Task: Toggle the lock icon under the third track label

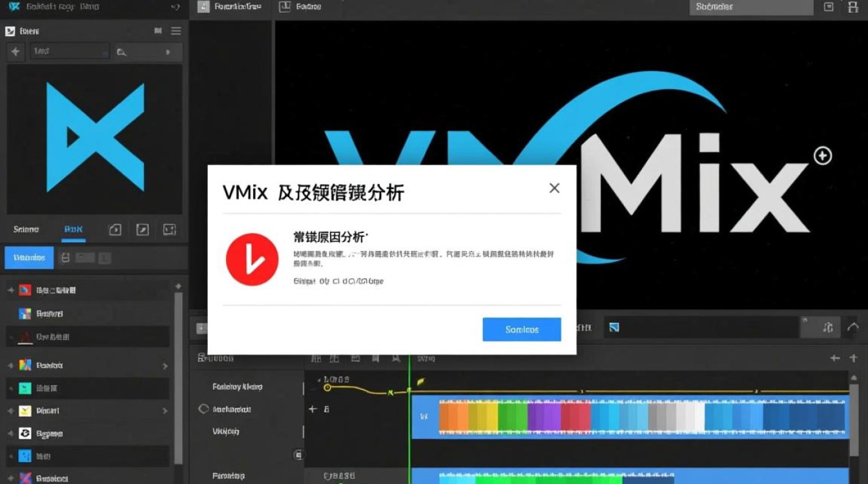Action: coord(298,454)
